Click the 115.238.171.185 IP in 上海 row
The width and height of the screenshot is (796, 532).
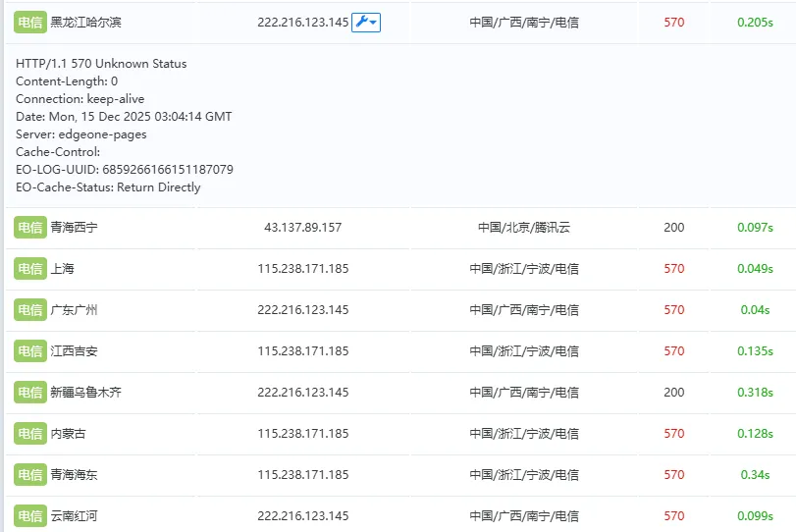tap(303, 269)
